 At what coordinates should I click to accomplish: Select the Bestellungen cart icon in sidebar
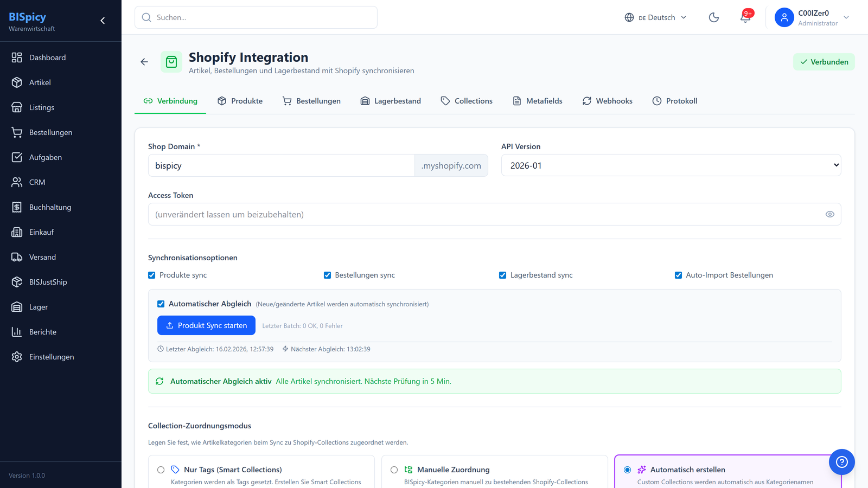click(16, 132)
